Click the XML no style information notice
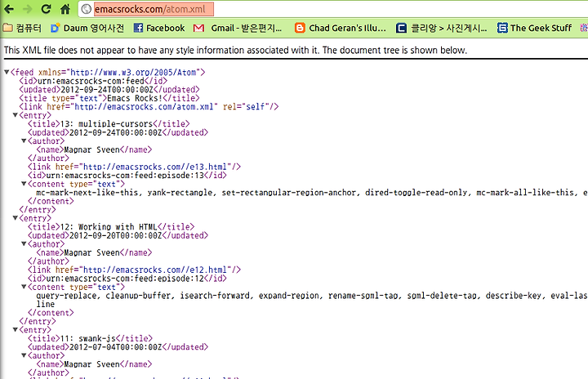588x379 pixels. [x=235, y=51]
